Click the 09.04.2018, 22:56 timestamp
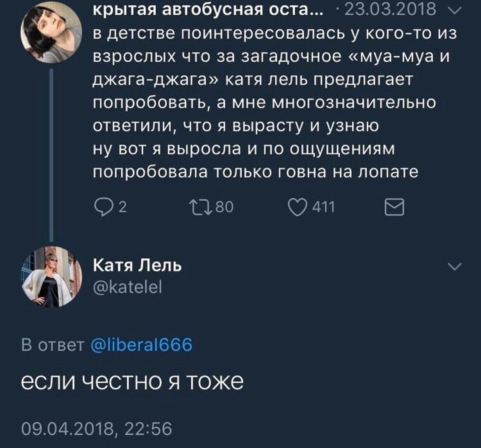Screen dimensions: 481x448 pyautogui.click(x=97, y=429)
